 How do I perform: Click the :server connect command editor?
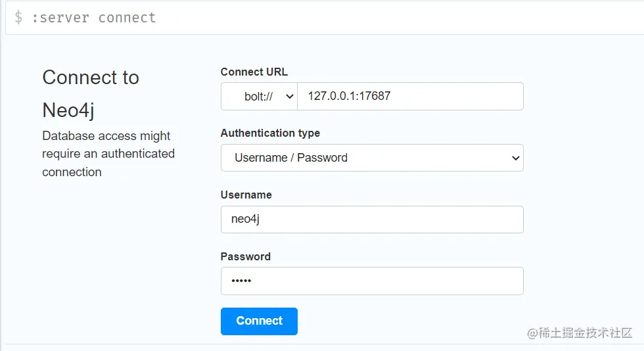click(329, 18)
